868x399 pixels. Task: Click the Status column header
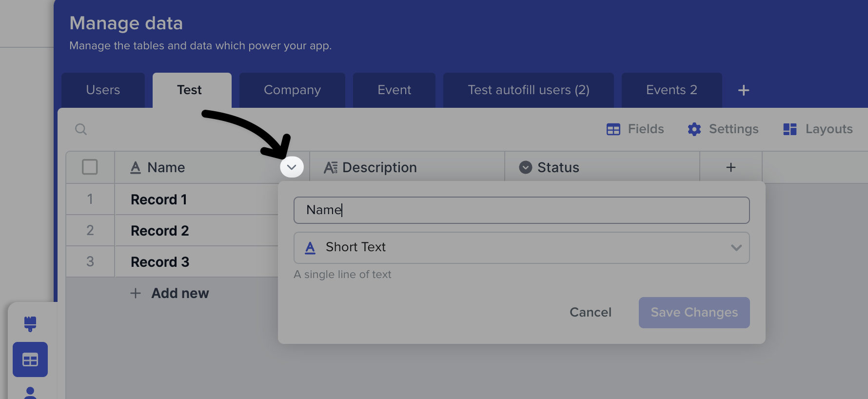tap(558, 167)
